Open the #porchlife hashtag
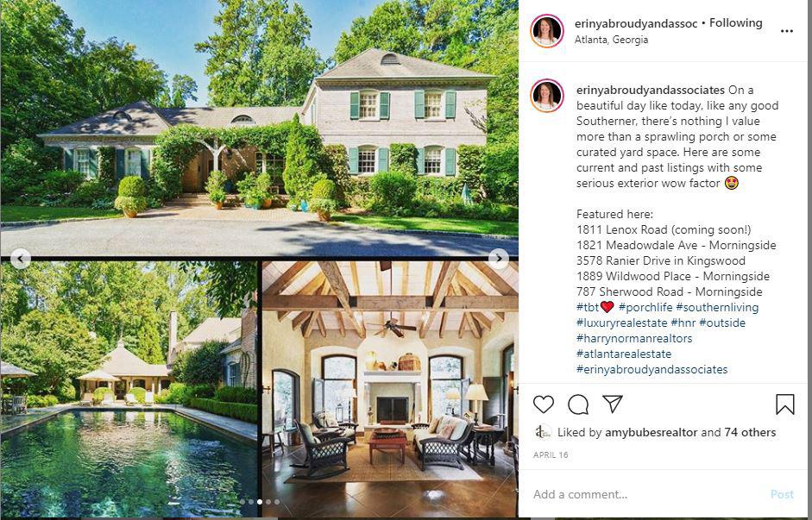Image resolution: width=812 pixels, height=520 pixels. (x=645, y=307)
